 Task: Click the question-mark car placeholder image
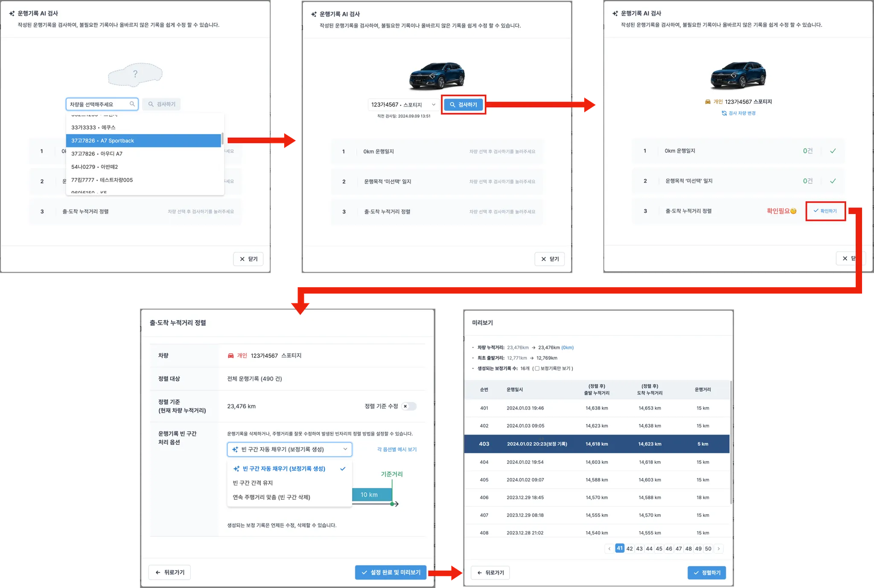pos(135,75)
